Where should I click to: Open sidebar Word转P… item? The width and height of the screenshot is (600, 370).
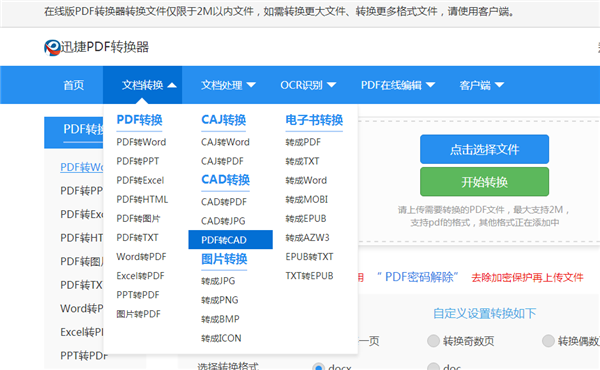point(82,308)
